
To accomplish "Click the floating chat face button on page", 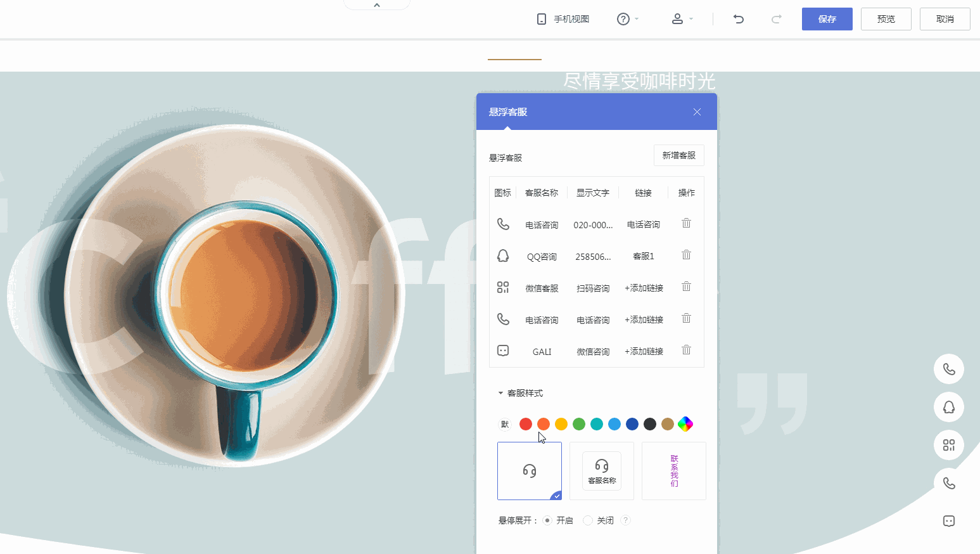I will coord(949,521).
